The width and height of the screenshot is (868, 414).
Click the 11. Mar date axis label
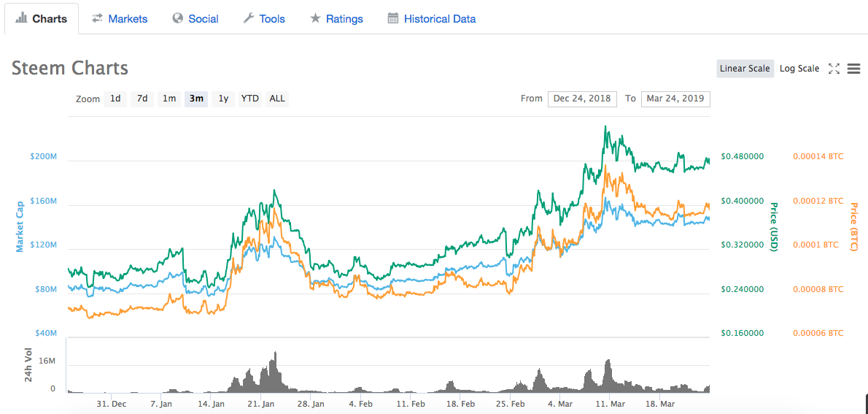point(609,405)
